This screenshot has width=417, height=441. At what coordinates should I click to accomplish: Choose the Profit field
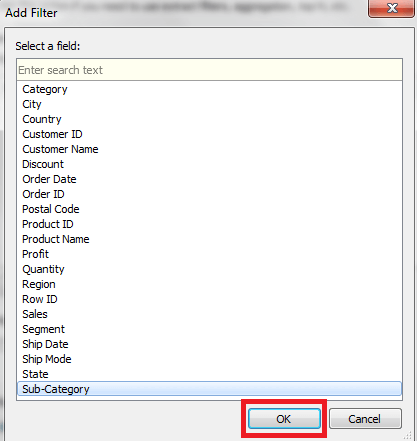[35, 254]
